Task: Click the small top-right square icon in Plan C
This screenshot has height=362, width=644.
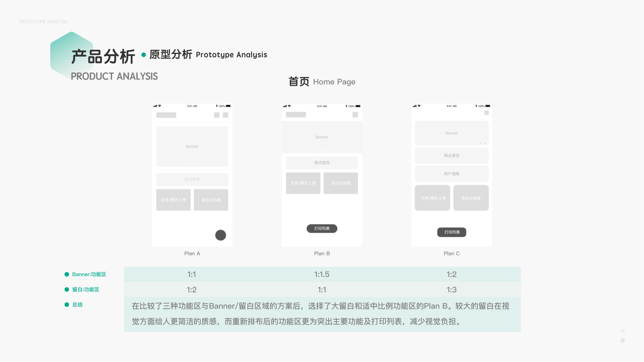Action: [x=487, y=113]
